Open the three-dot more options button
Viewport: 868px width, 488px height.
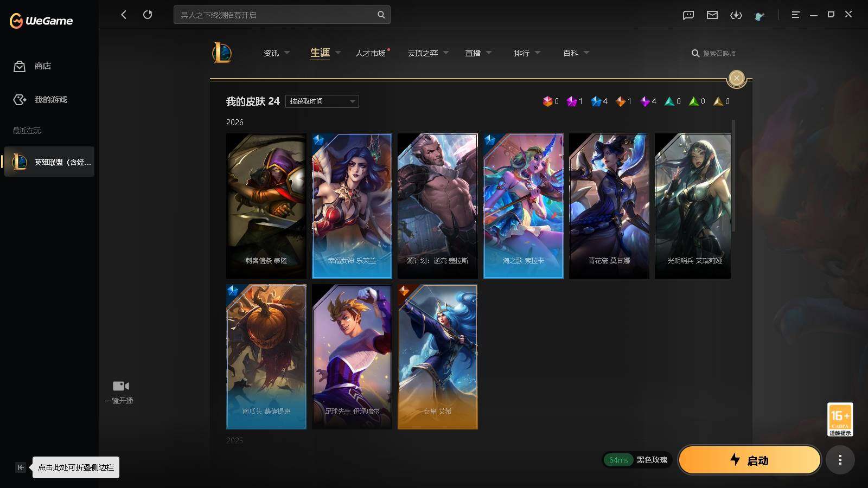click(x=840, y=460)
